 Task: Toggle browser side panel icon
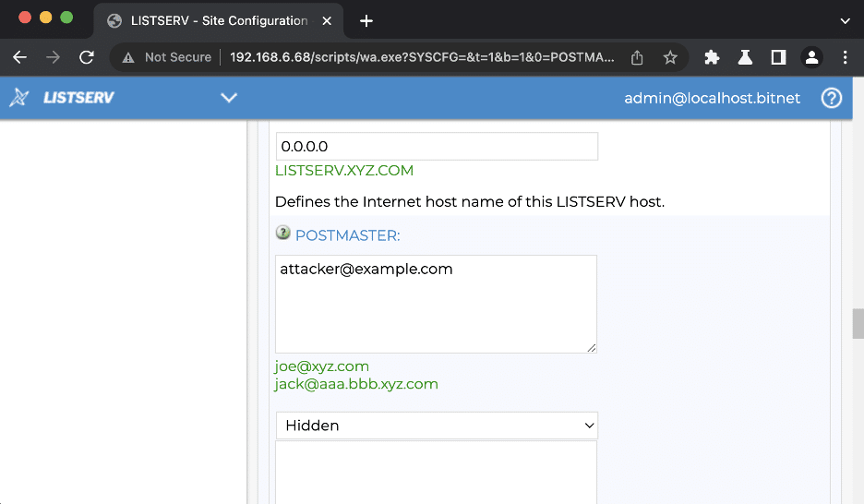pos(778,57)
